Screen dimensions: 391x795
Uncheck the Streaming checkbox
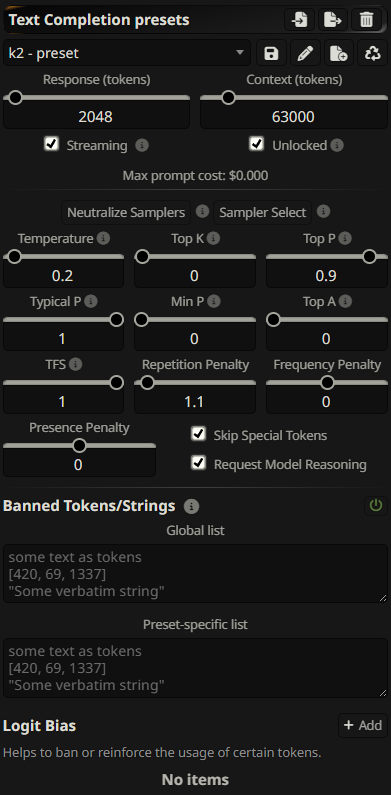(x=51, y=144)
